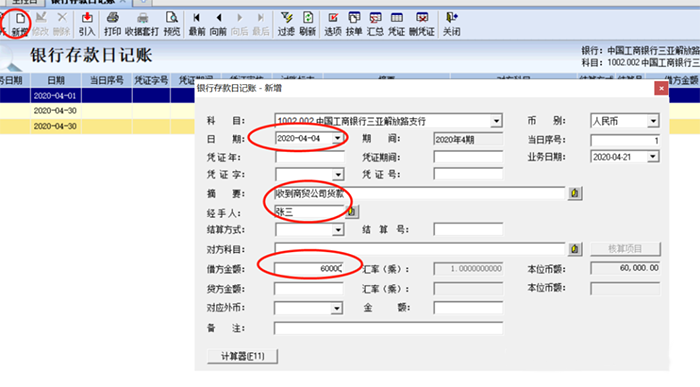Click the 汇总 (Summary) toolbar button

(375, 24)
